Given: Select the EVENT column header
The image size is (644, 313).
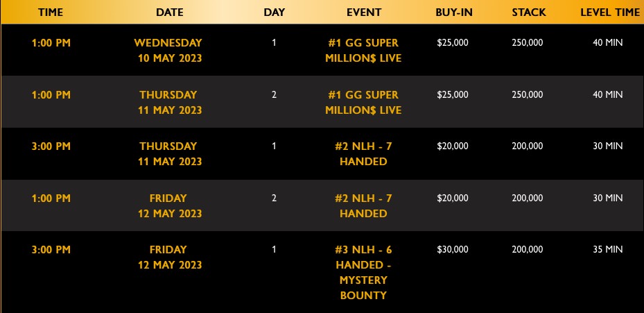Looking at the screenshot, I should 364,12.
